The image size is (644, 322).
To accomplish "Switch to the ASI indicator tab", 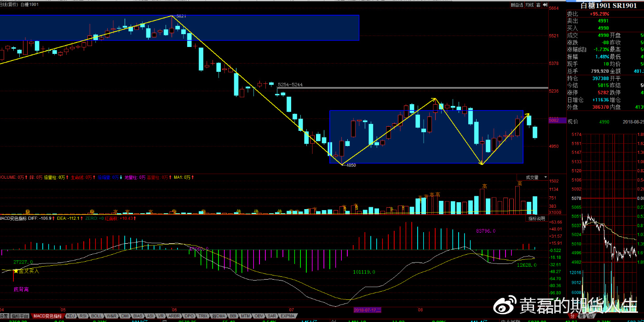I will click(150, 316).
